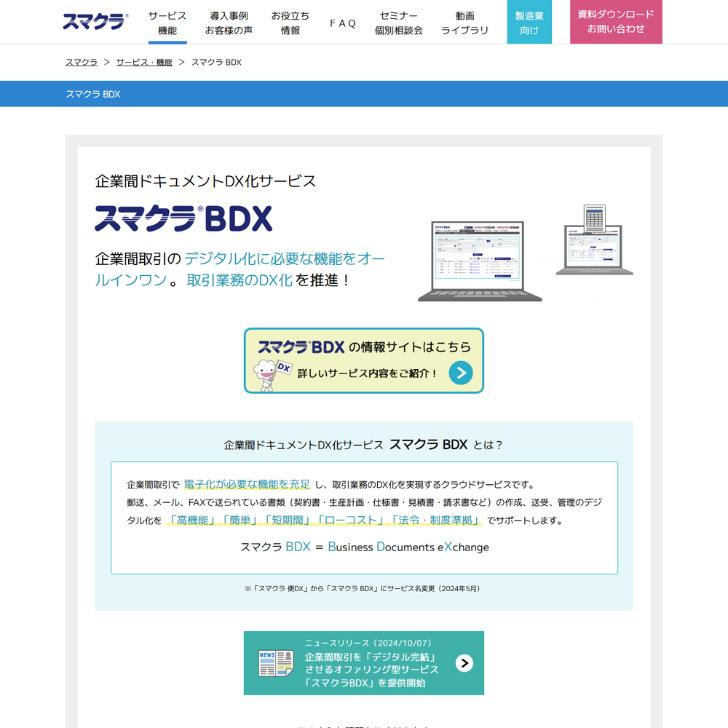Viewport: 728px width, 728px height.
Task: Click the large スマクラ BDX product logo
Action: tap(183, 218)
